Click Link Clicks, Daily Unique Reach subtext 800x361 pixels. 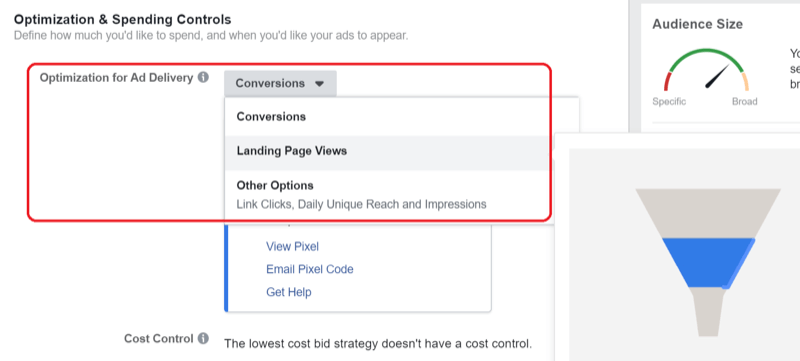coord(361,204)
